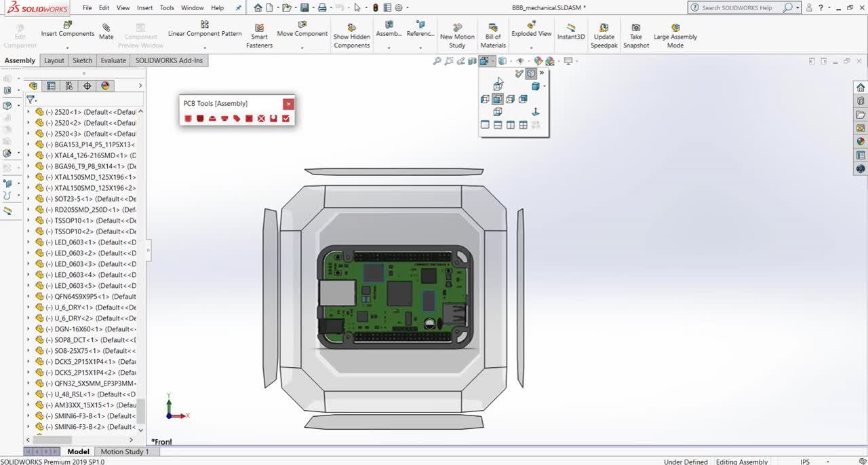The height and width of the screenshot is (465, 868).
Task: Open the DisplayManager tab icon
Action: tap(105, 86)
